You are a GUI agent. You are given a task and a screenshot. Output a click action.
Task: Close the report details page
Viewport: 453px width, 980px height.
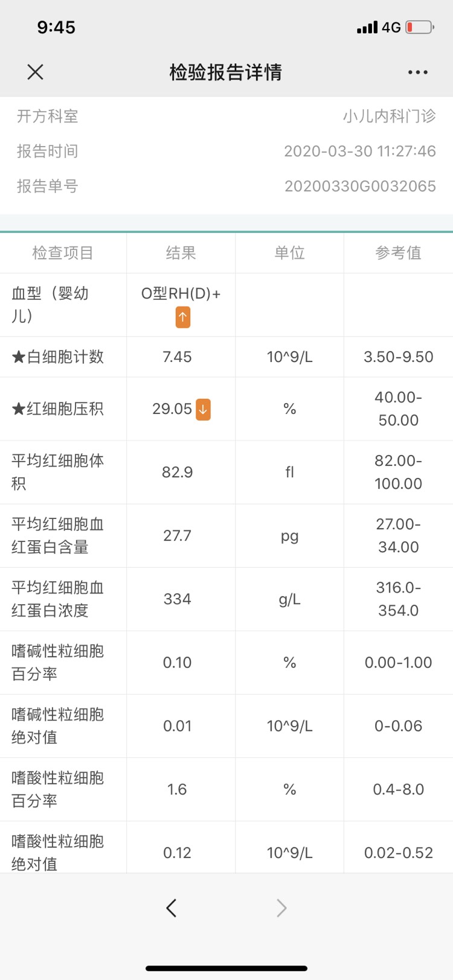pos(36,72)
